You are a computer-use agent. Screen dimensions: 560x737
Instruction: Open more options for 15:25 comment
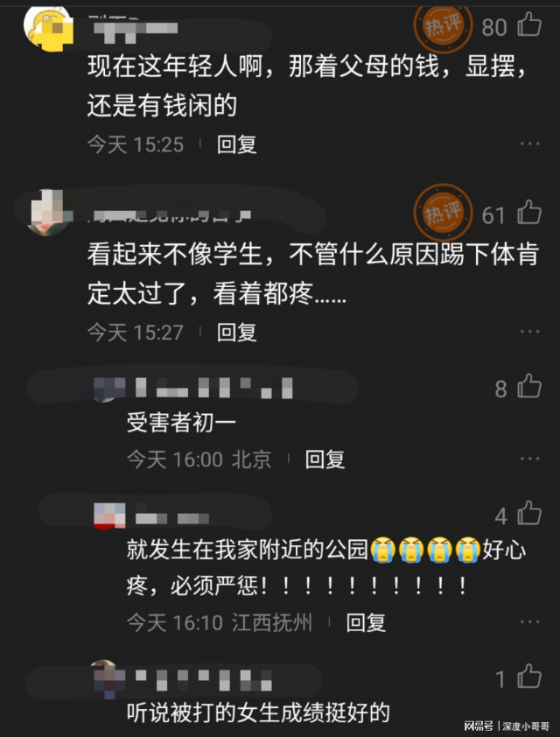point(530,144)
